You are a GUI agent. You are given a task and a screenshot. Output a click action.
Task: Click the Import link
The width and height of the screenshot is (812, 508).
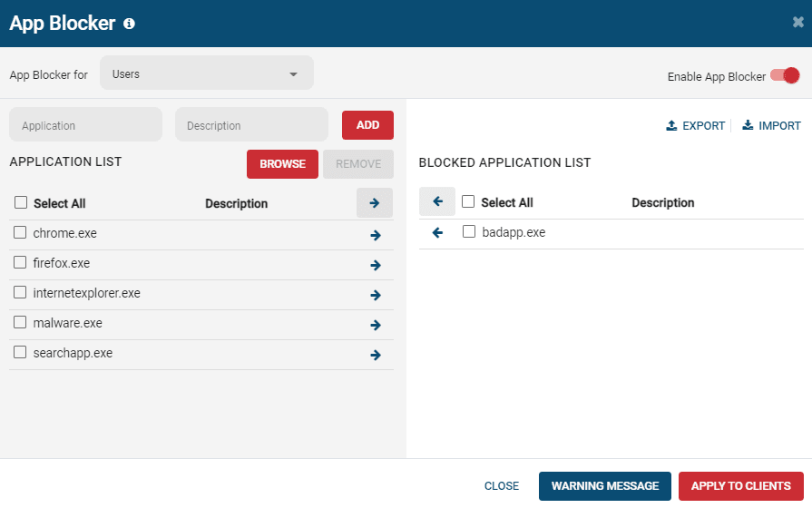click(771, 126)
